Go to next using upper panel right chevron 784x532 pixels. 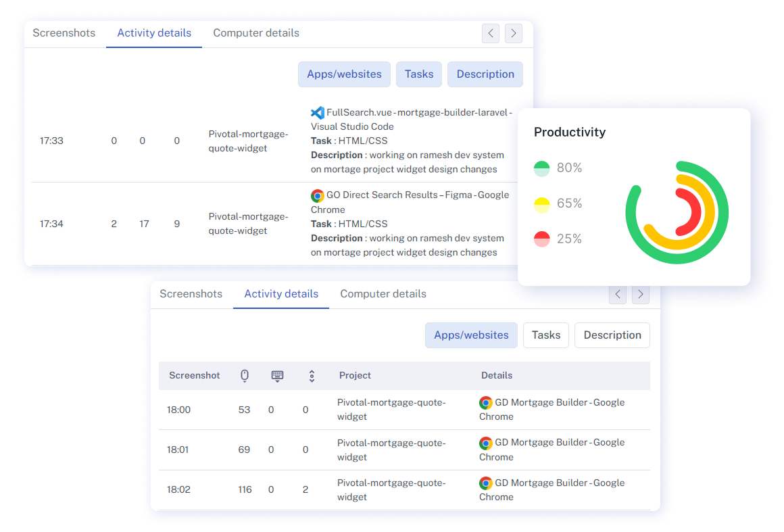point(514,33)
